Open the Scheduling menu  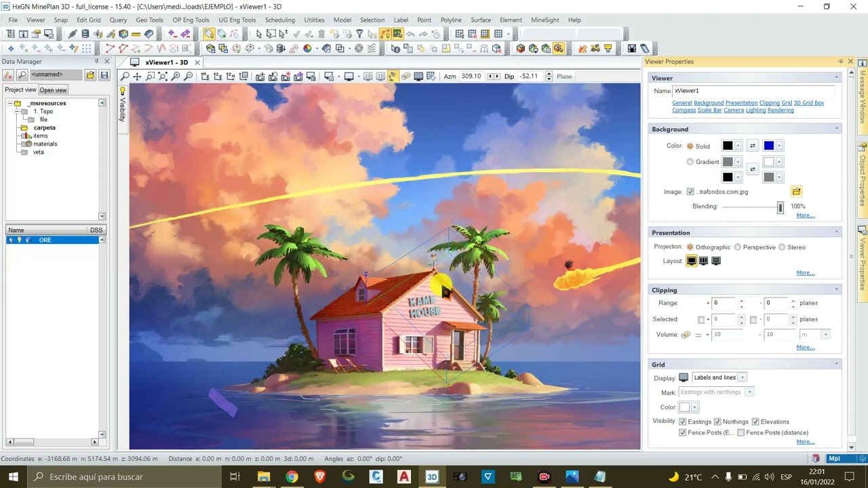pyautogui.click(x=280, y=20)
